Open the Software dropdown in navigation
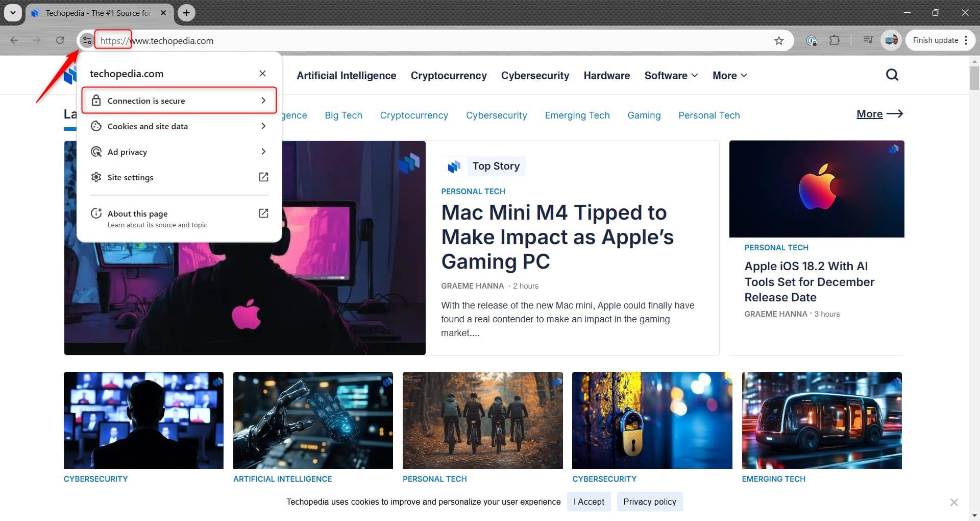980x521 pixels. tap(671, 76)
